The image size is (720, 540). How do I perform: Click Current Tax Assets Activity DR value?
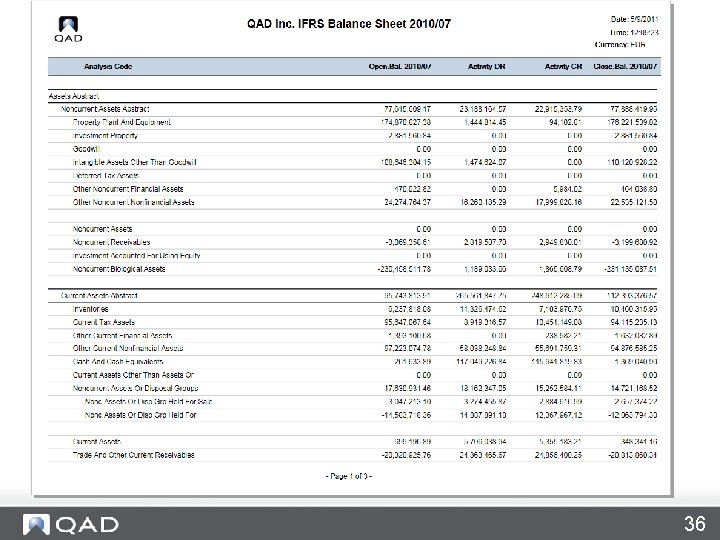484,322
